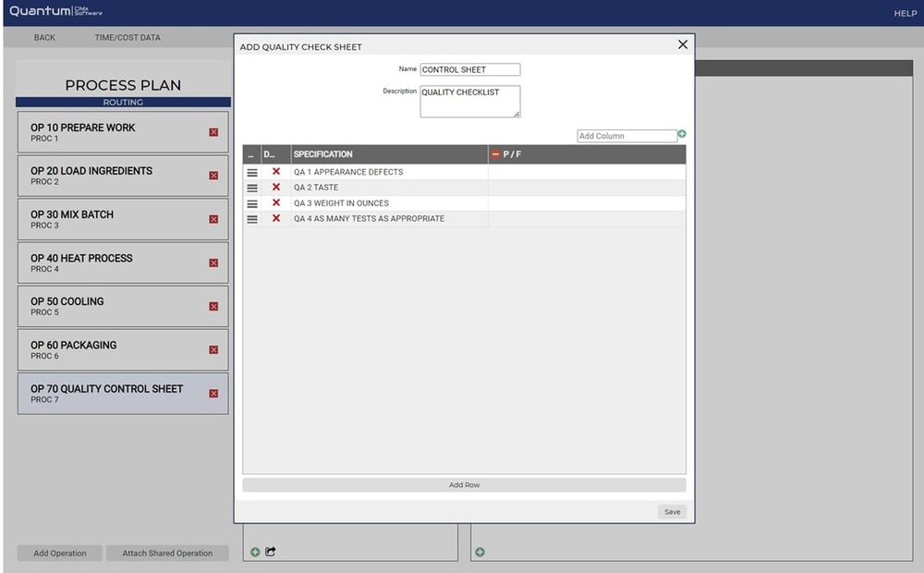Click the drag handle for QA 4 row

[252, 219]
